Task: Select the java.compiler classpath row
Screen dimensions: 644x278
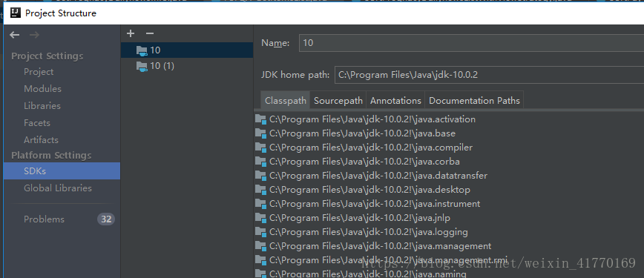Action: click(x=449, y=148)
